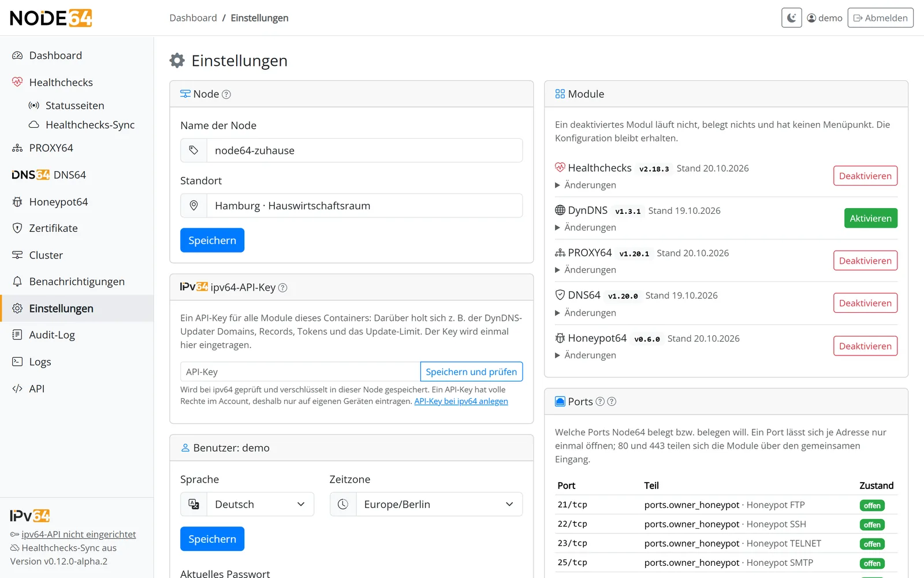Click the IPv64 logo in sidebar footer
Screen dimensions: 924x578
point(30,516)
